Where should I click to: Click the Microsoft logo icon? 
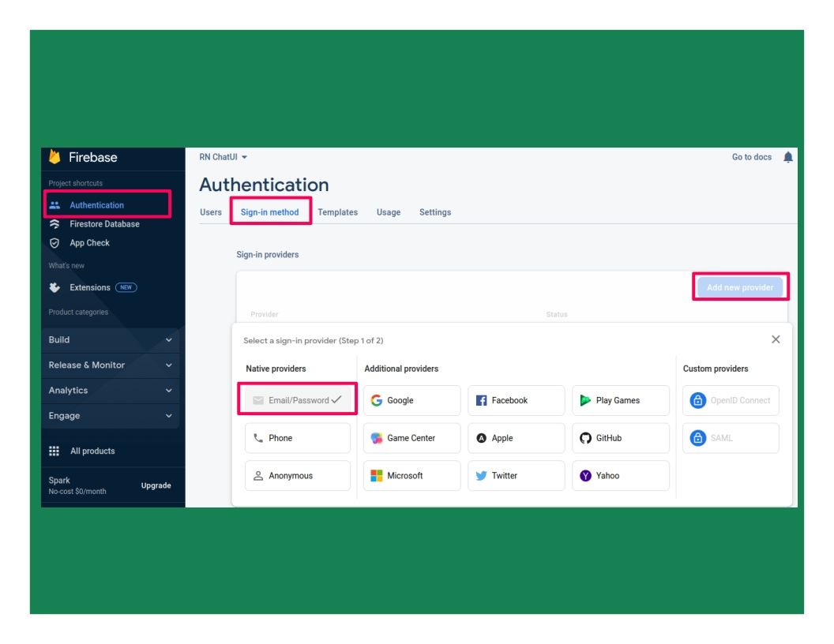377,476
